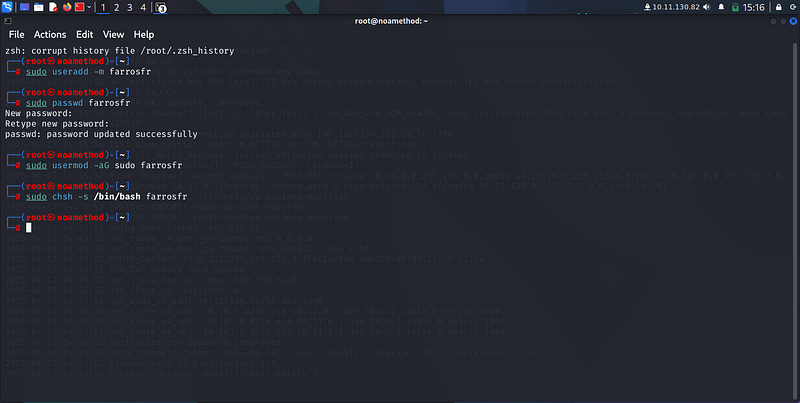Viewport: 800px width, 403px height.
Task: Open the Kali applications menu
Action: 7,7
